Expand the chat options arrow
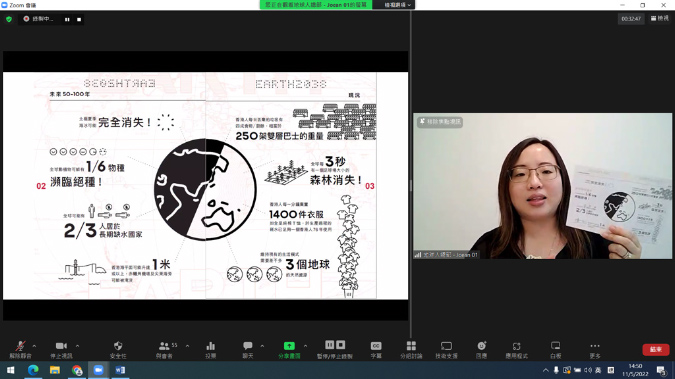Viewport: 675px width, 379px height. (262, 346)
